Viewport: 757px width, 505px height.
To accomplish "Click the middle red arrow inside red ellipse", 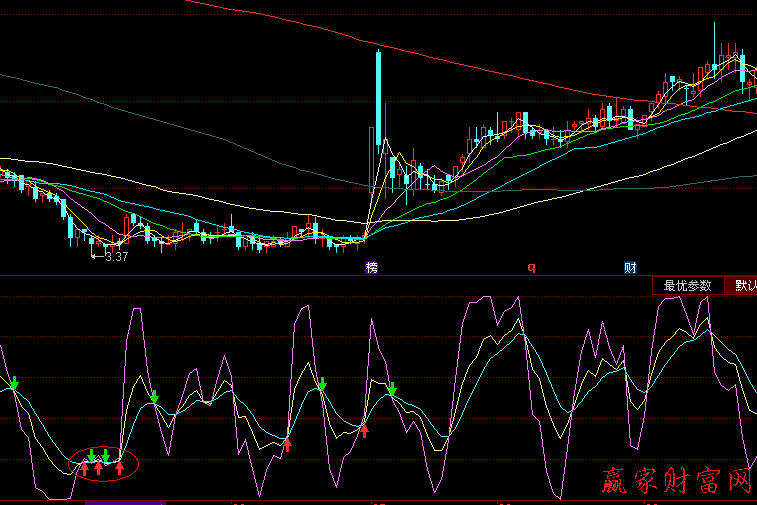I will [x=98, y=466].
